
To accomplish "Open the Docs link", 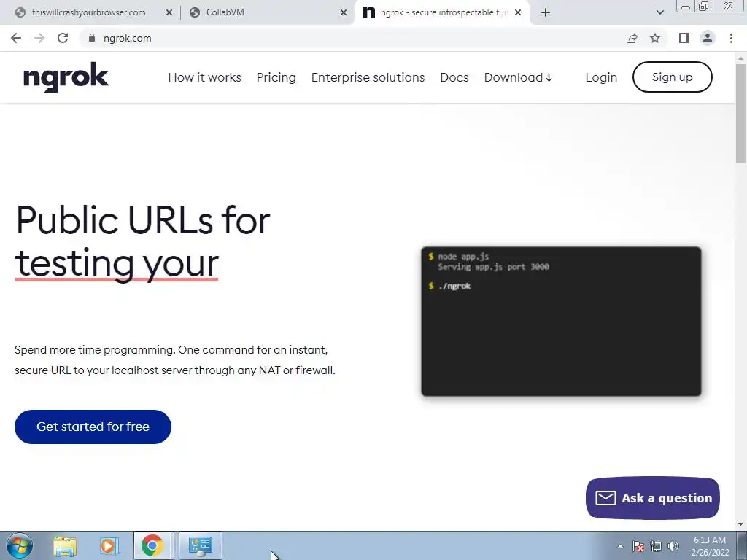I will (454, 77).
